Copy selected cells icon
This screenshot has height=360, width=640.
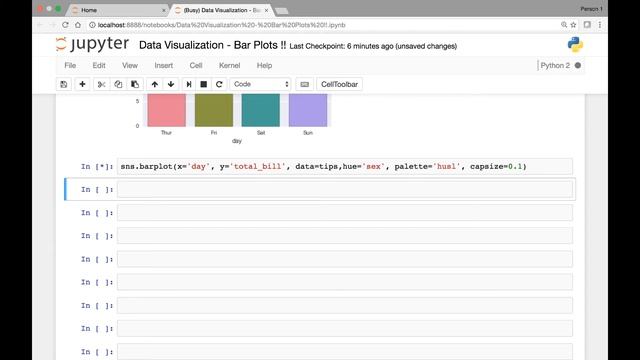point(118,84)
